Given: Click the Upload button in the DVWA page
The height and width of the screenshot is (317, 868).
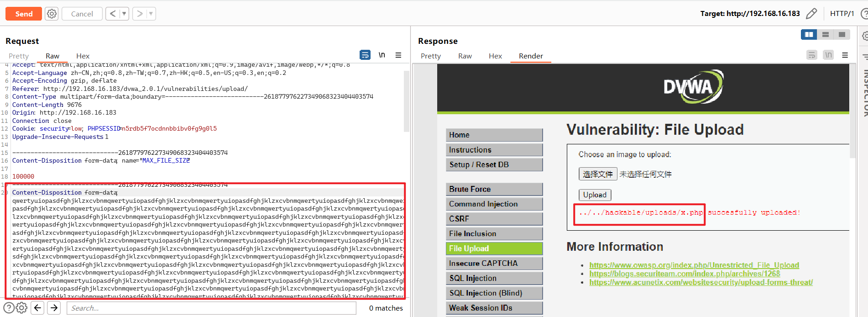Looking at the screenshot, I should (x=595, y=195).
